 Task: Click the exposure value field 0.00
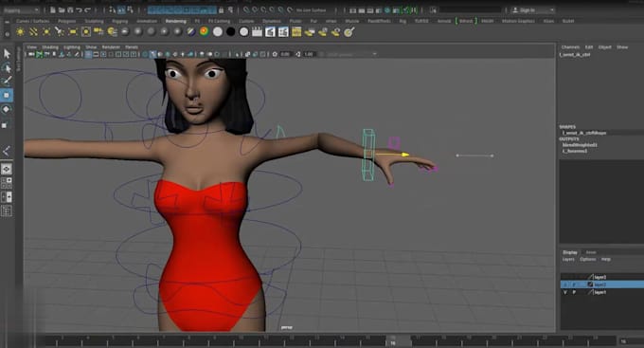(x=285, y=54)
